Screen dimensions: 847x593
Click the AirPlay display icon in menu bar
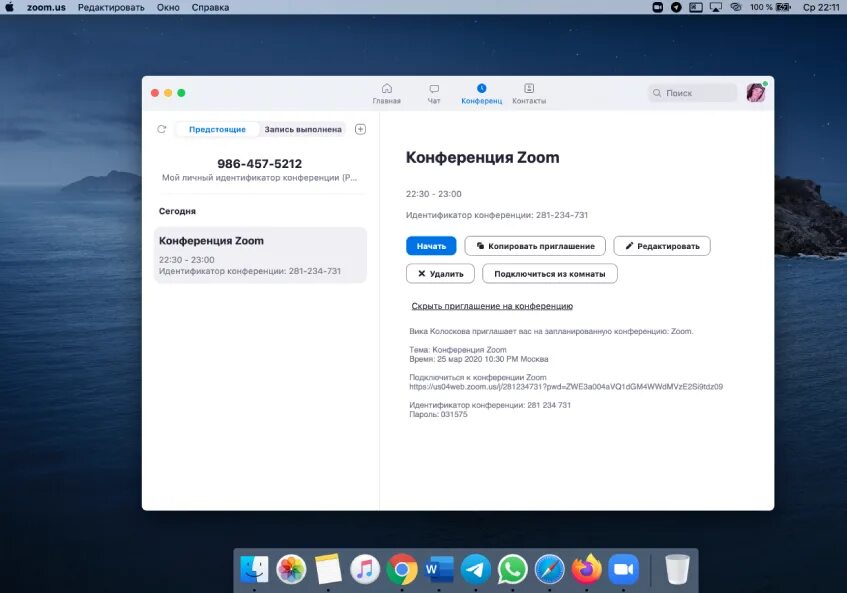(x=716, y=7)
